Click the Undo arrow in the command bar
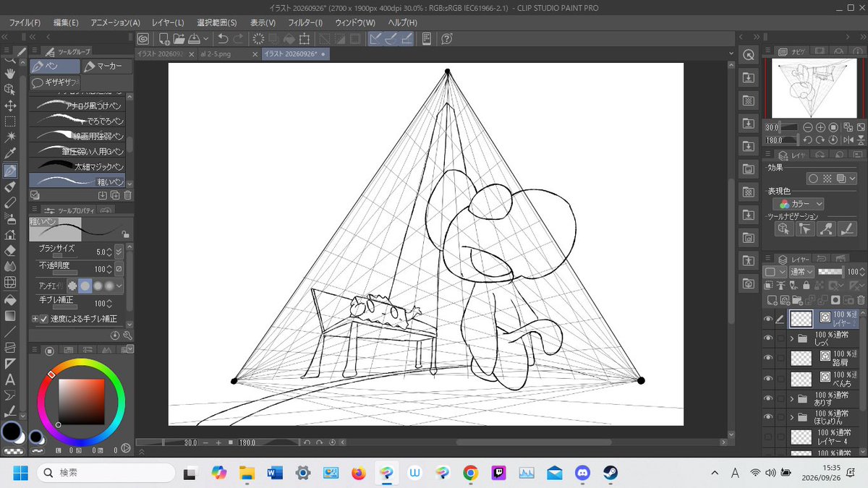The width and height of the screenshot is (868, 488). tap(223, 38)
